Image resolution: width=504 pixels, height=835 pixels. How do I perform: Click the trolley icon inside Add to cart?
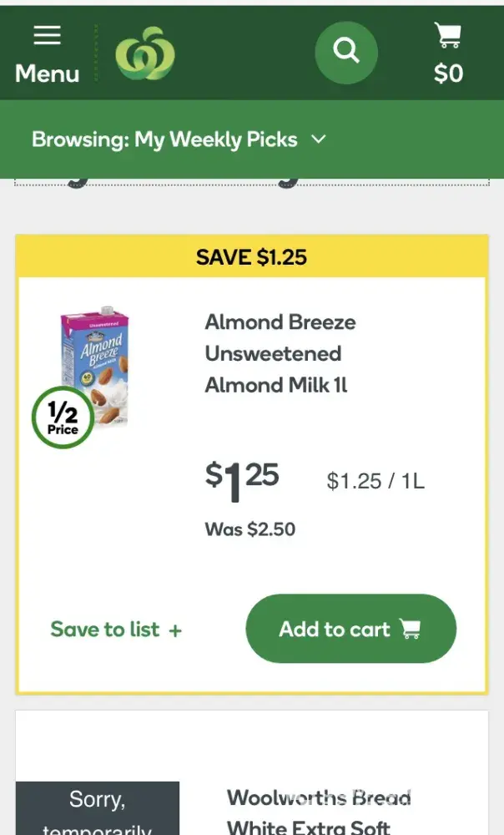(x=410, y=629)
